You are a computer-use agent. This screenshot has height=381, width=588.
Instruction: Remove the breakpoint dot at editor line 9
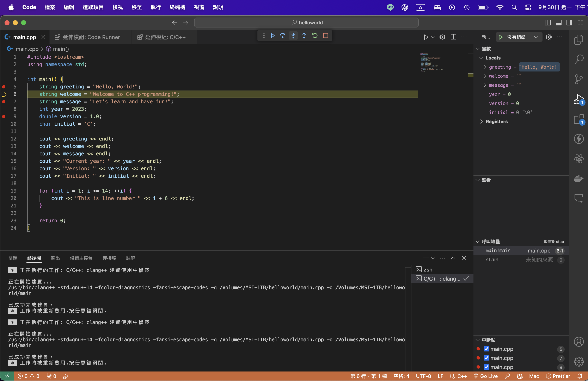coord(4,116)
